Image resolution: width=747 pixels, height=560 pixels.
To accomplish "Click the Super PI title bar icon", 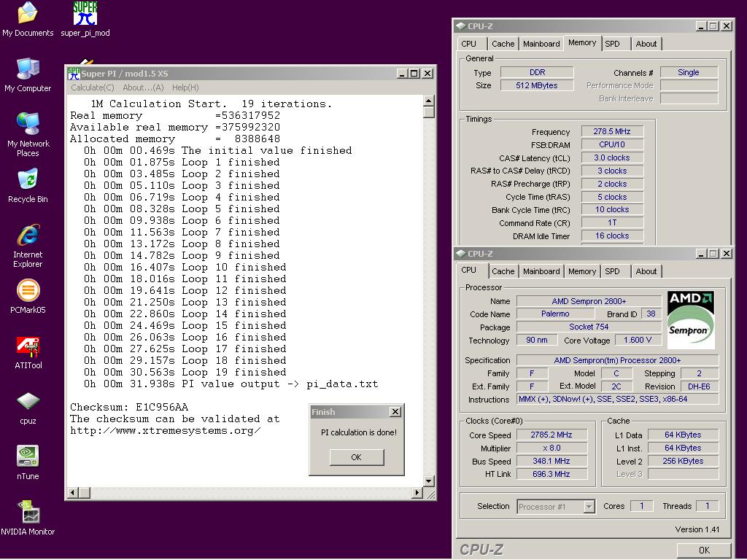I will coord(74,74).
